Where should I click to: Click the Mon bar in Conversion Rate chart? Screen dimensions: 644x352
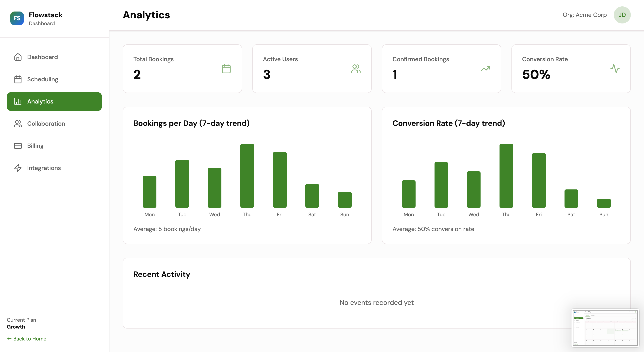click(x=409, y=194)
